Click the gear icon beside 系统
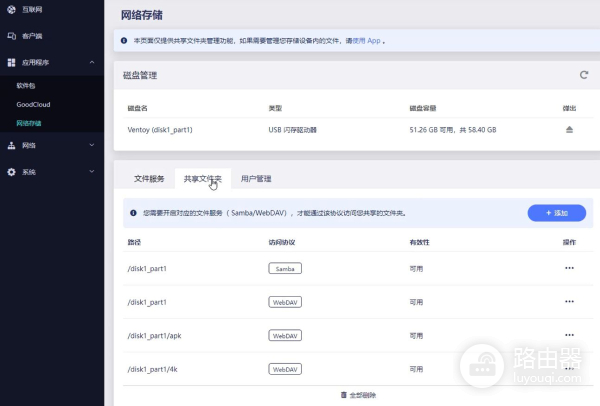This screenshot has height=406, width=600. [11, 172]
